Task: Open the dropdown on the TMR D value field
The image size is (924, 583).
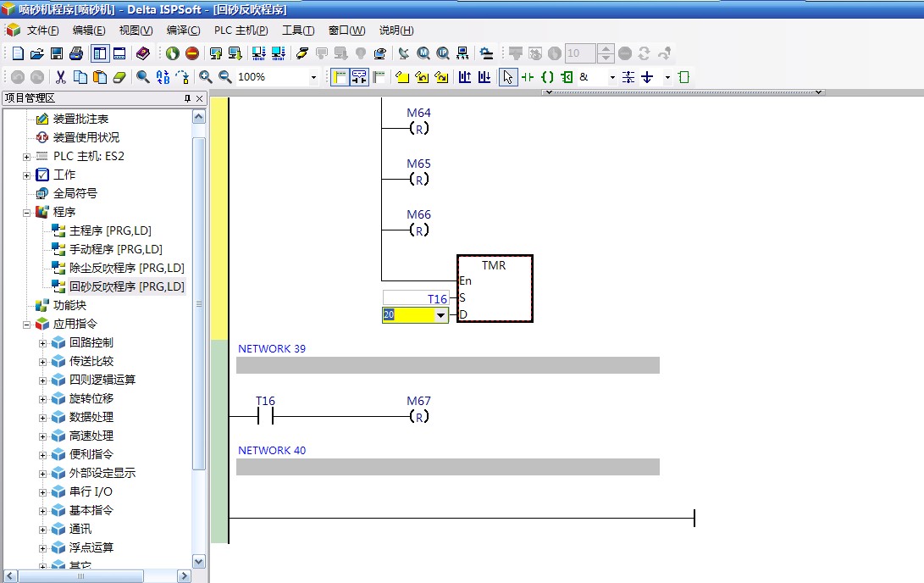Action: click(x=440, y=315)
